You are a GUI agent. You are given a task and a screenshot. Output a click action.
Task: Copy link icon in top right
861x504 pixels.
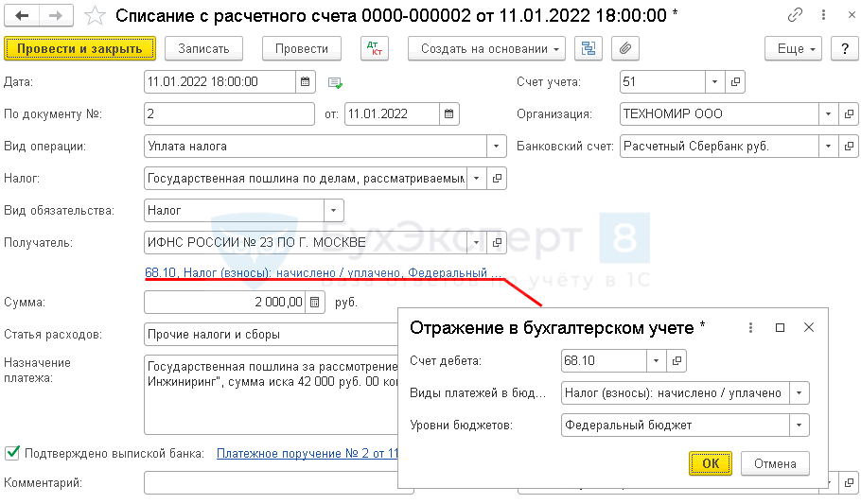(797, 16)
